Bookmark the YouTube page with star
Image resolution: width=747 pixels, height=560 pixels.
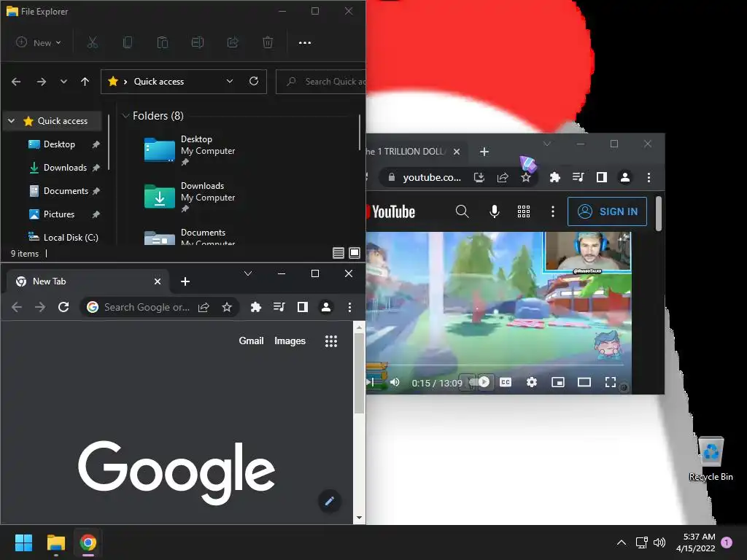[526, 178]
